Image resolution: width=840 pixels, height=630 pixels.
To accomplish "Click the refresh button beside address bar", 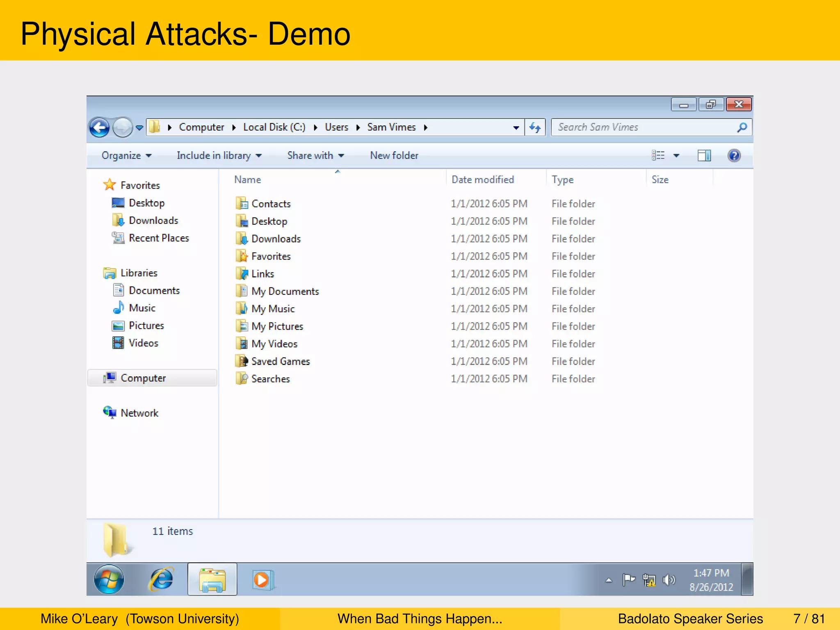I will pos(535,128).
